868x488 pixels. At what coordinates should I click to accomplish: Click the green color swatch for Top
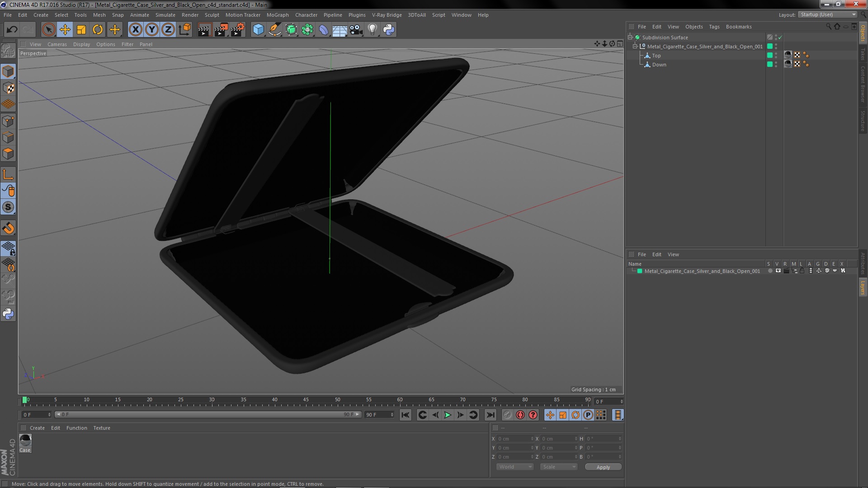coord(769,55)
